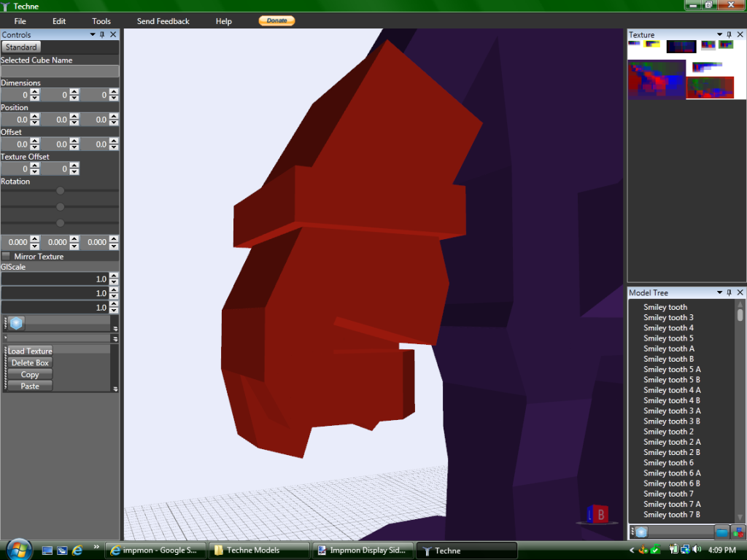Close the Controls panel
The height and width of the screenshot is (560, 747).
(113, 35)
